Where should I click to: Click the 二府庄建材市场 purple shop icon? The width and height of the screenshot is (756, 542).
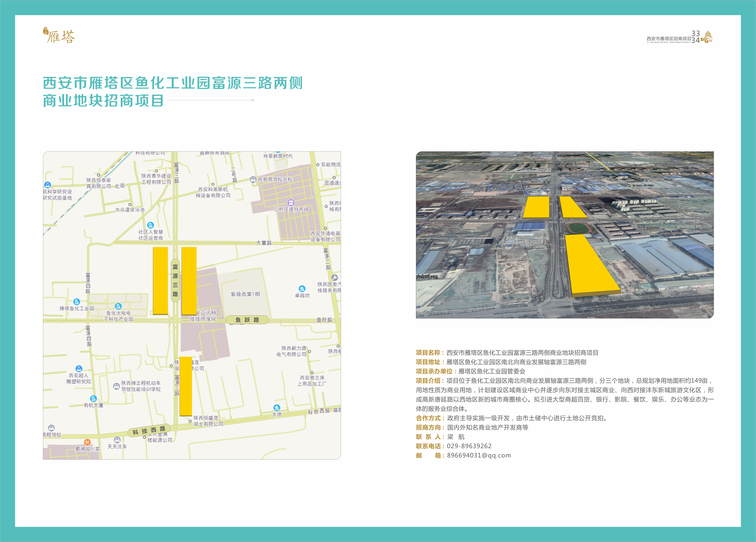pyautogui.click(x=291, y=203)
